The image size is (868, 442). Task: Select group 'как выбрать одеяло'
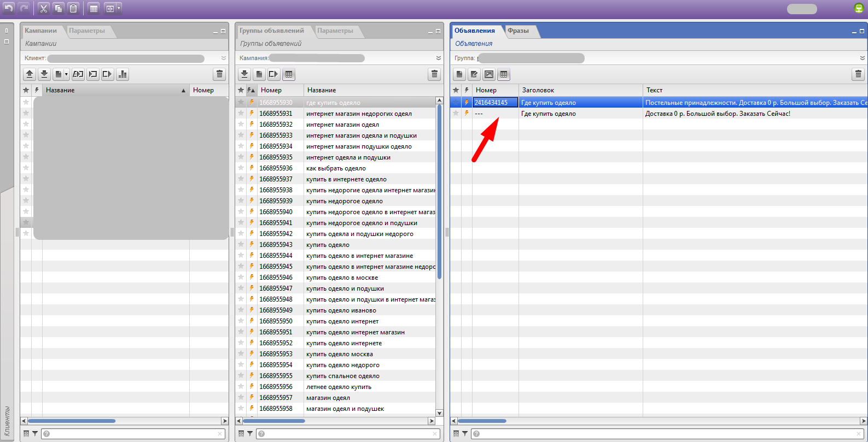pos(336,168)
